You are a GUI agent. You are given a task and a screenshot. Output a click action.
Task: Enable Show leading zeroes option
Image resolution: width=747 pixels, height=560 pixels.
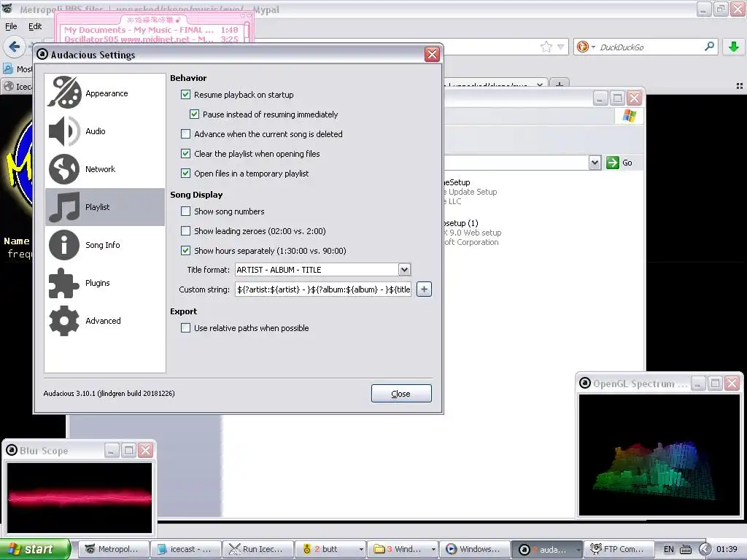coord(186,231)
